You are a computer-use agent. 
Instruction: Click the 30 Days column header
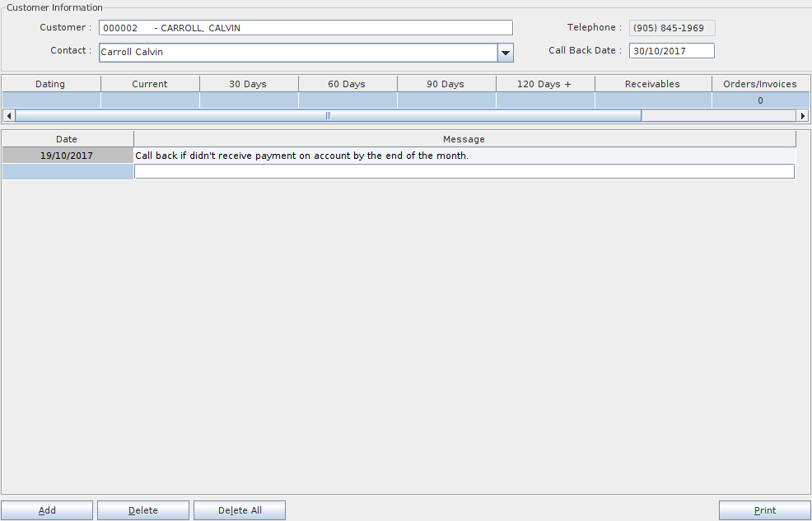pos(248,84)
